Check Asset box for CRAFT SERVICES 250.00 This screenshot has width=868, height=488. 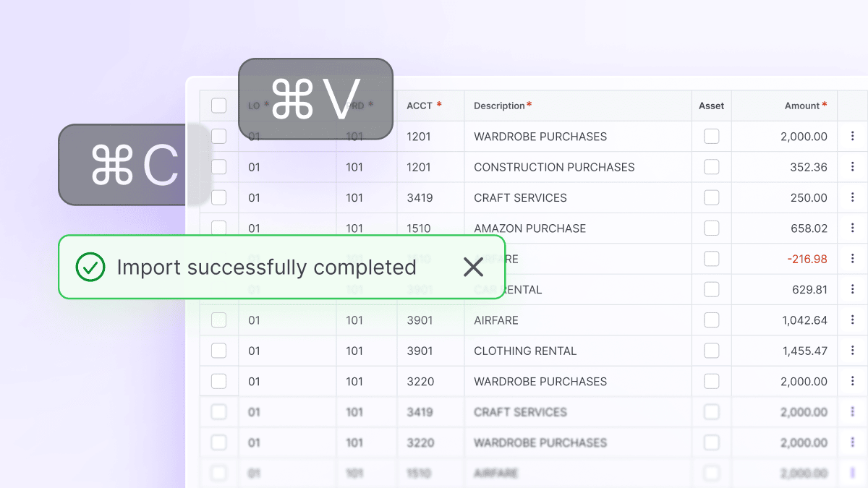point(712,197)
